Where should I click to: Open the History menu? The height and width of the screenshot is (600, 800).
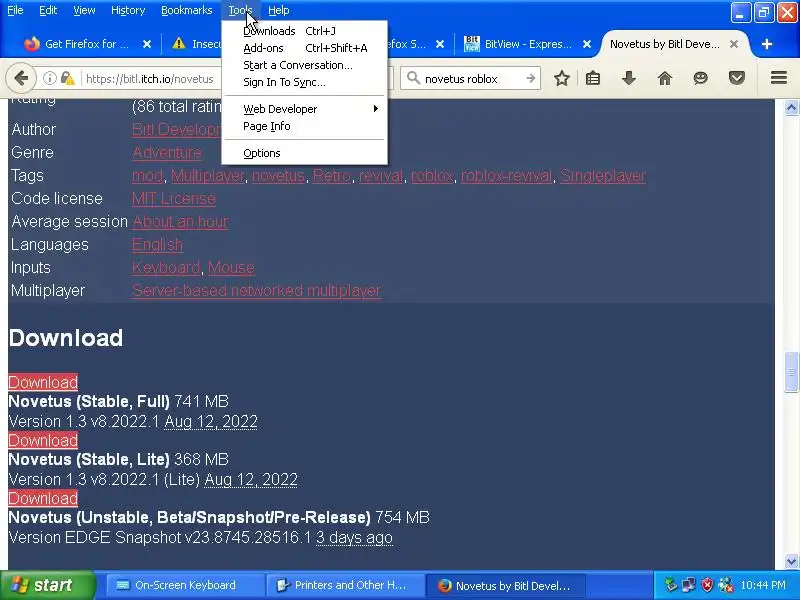[x=128, y=10]
